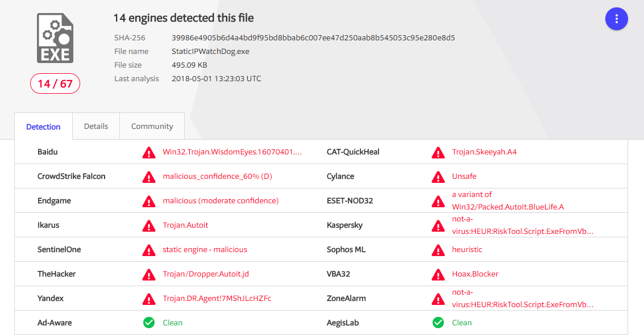Screen dimensions: 644x335
Task: Click the VBA32 warning triangle icon
Action: click(438, 274)
